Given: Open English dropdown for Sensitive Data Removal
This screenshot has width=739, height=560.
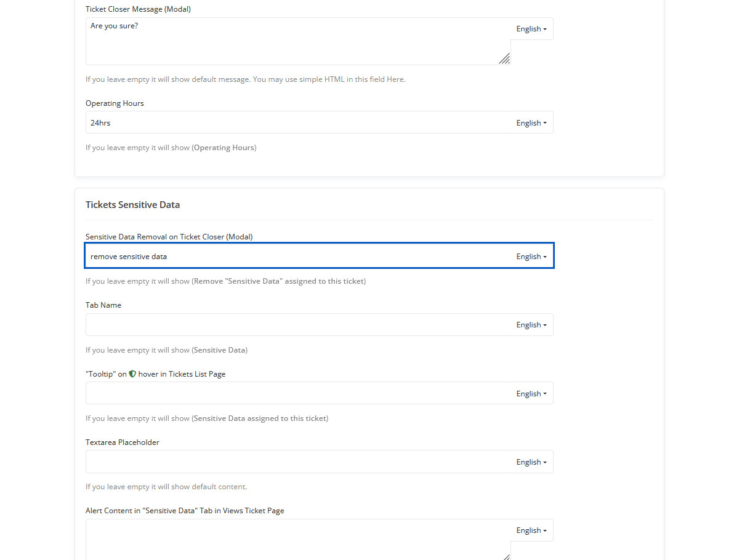Looking at the screenshot, I should (x=531, y=257).
